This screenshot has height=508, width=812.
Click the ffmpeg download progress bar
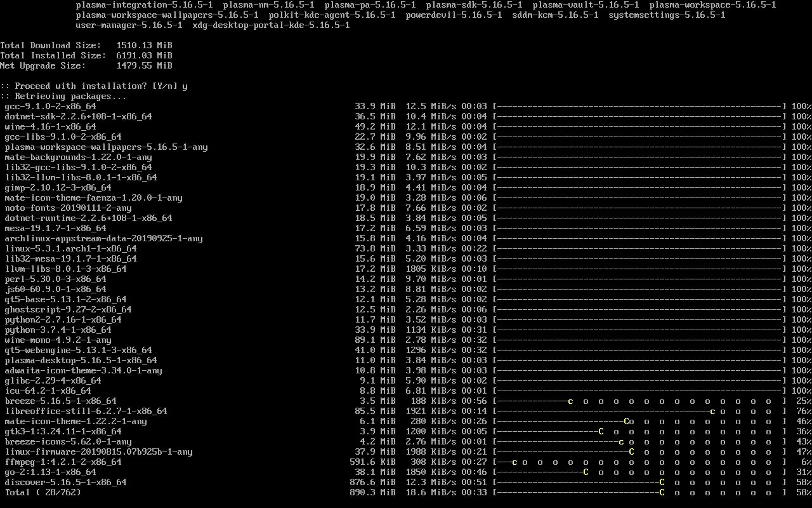pyautogui.click(x=639, y=462)
